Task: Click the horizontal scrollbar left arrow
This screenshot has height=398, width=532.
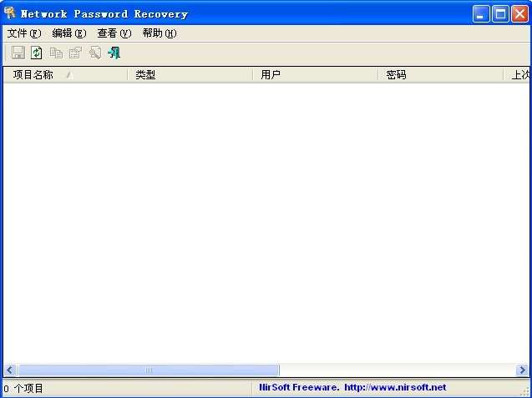Action: 10,370
